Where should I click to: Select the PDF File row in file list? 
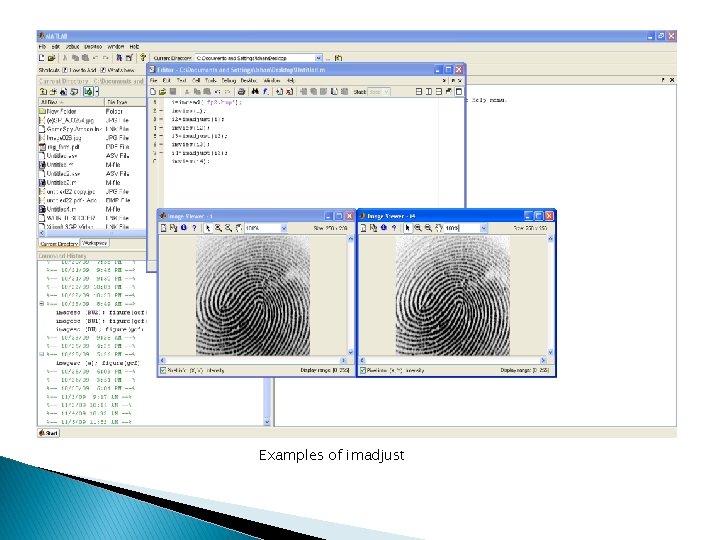tap(92, 147)
